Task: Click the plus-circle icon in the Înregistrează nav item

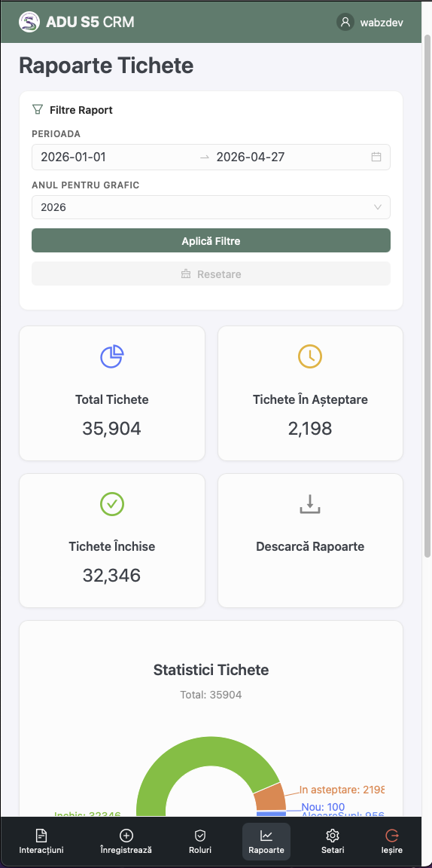Action: (126, 836)
